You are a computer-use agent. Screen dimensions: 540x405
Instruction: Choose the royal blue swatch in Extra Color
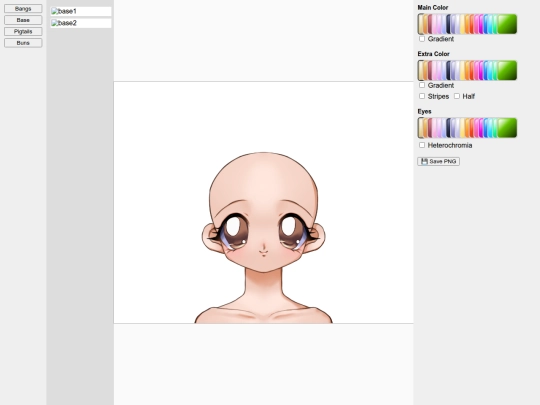486,70
